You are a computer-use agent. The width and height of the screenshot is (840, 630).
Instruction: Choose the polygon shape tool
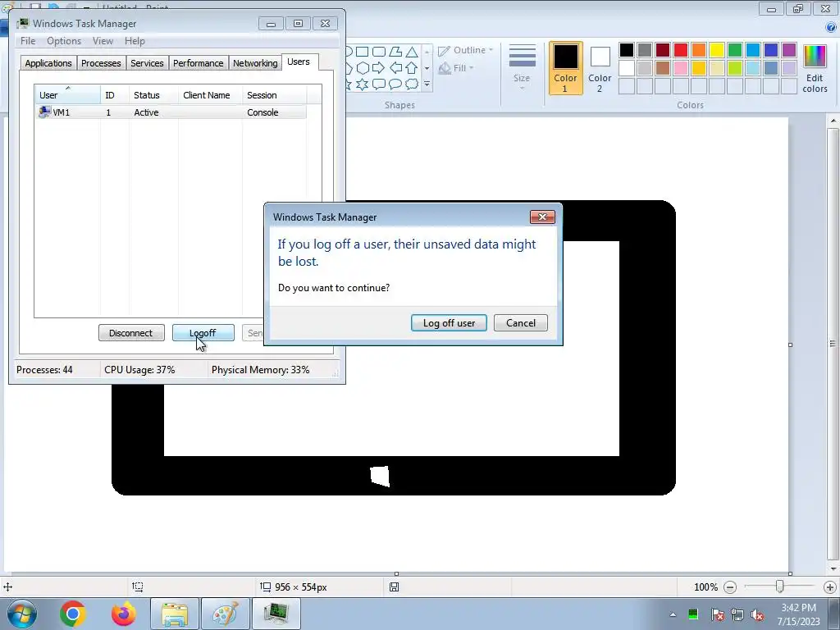click(395, 52)
